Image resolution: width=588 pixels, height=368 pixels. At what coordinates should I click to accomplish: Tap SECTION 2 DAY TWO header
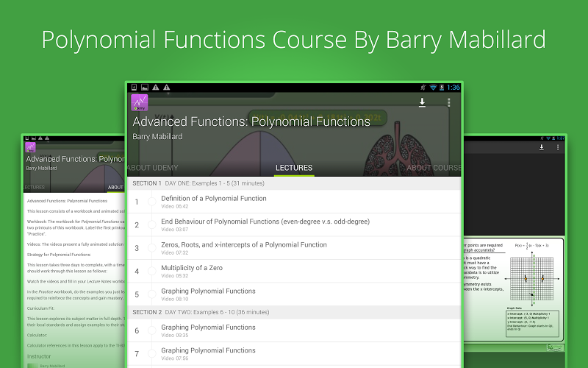tap(294, 312)
